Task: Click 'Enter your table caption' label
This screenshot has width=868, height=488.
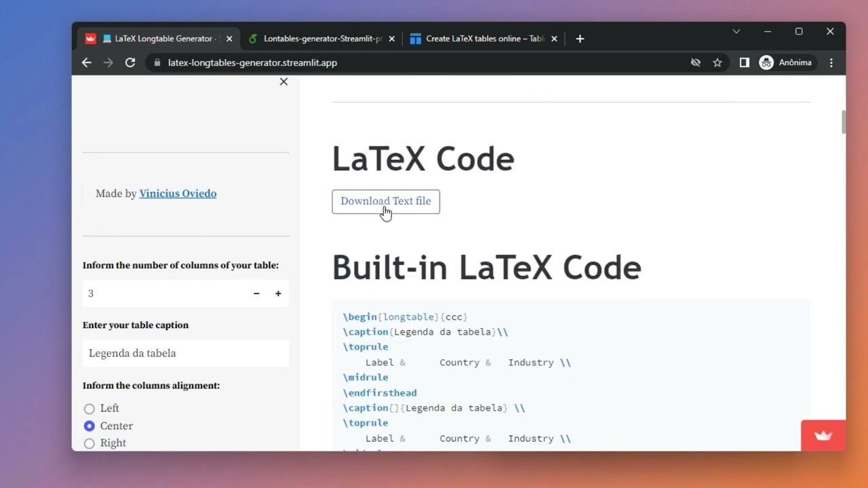Action: 136,325
